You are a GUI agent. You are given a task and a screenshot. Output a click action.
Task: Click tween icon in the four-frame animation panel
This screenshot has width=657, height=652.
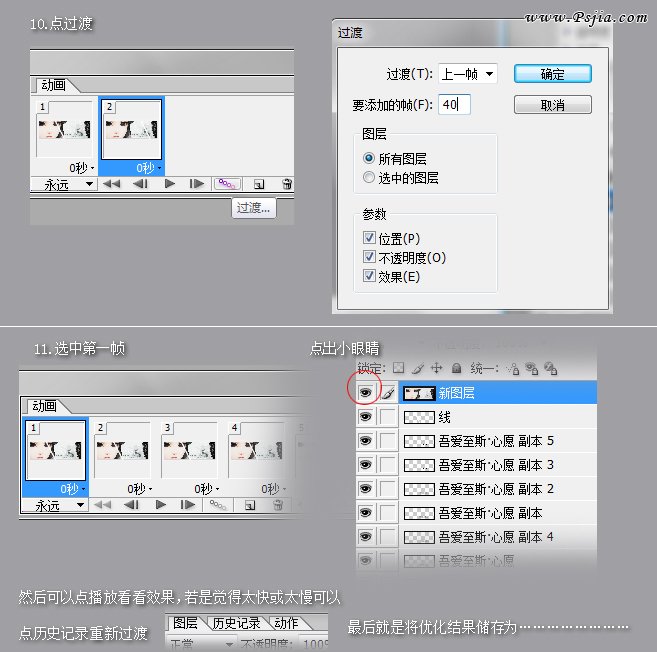tap(218, 505)
